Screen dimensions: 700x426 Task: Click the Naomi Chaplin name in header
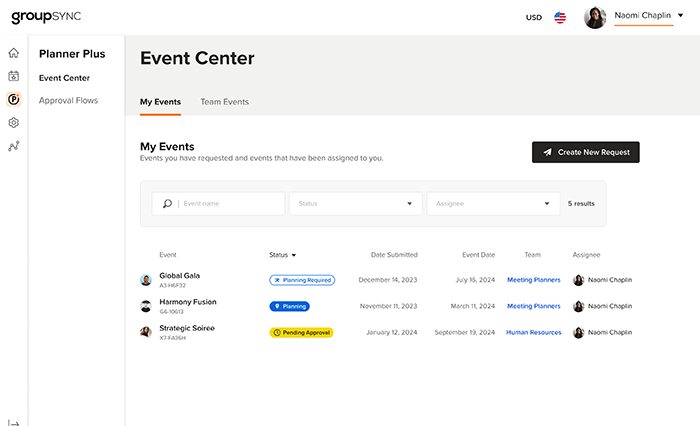pyautogui.click(x=642, y=15)
